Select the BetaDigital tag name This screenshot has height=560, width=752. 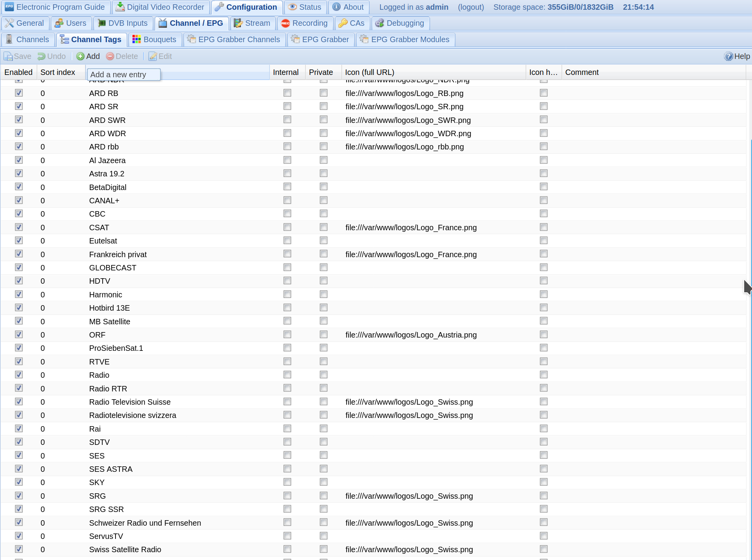[108, 187]
